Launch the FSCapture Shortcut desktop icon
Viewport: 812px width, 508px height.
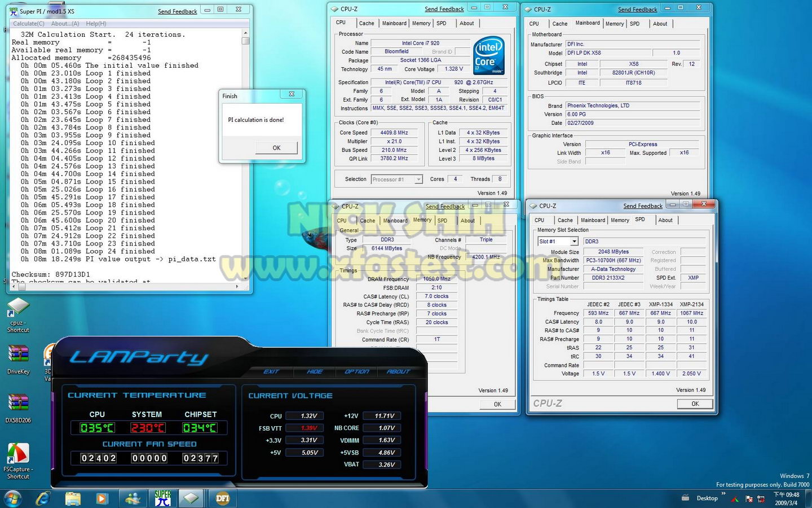[18, 453]
